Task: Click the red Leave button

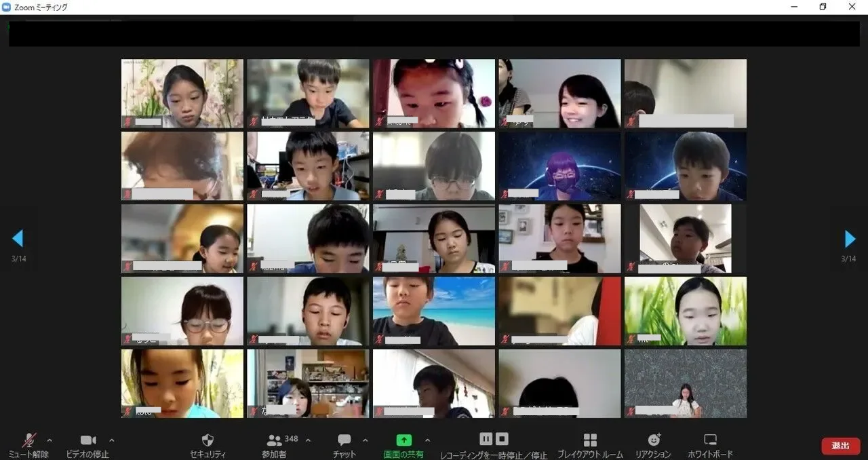Action: pos(841,446)
